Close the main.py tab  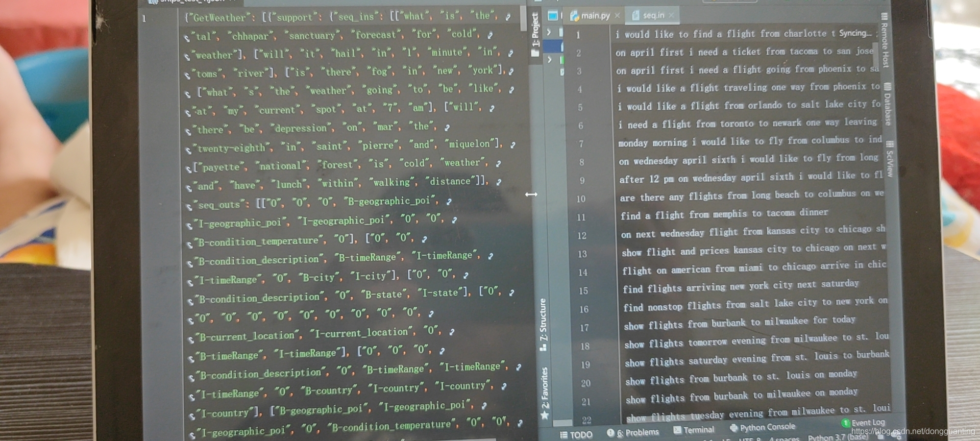tap(618, 16)
